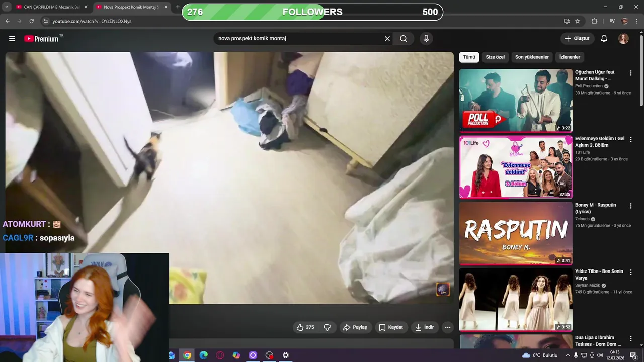Close the CAN ÇARPILDI MI tab

tap(86, 7)
